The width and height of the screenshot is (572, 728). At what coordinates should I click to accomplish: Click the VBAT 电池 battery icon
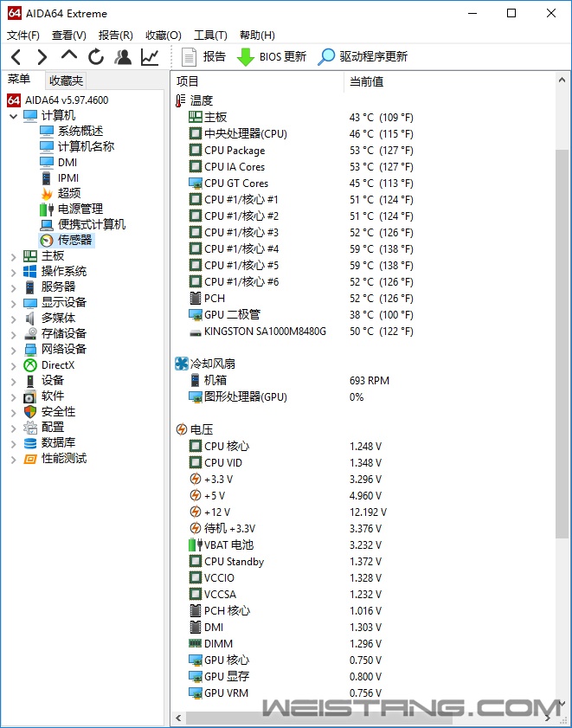point(196,544)
